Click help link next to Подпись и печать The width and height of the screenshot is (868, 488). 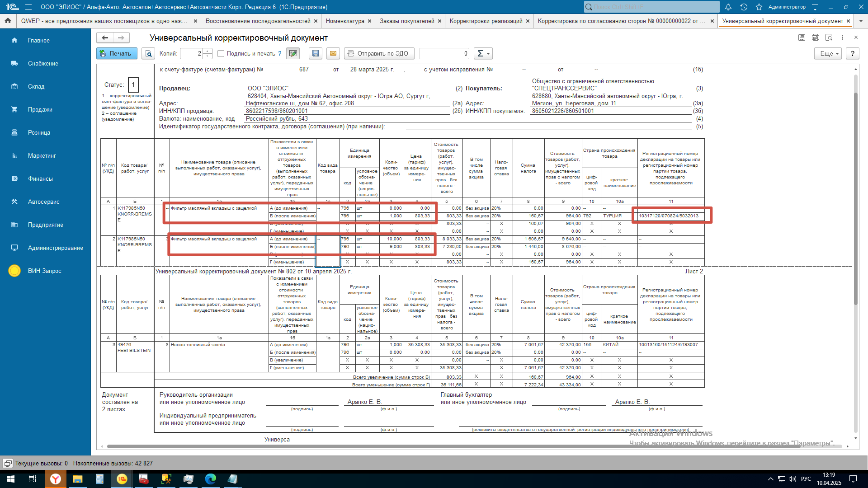click(279, 53)
